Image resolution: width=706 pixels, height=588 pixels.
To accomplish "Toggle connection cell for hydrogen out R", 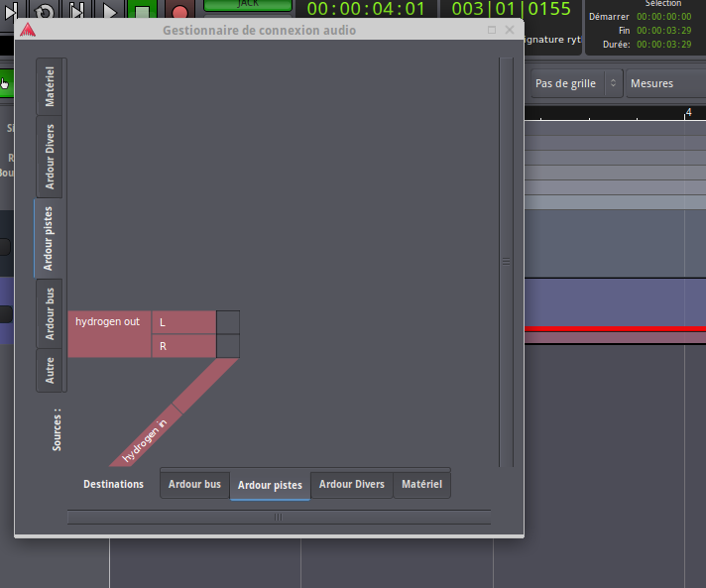I will tap(228, 346).
